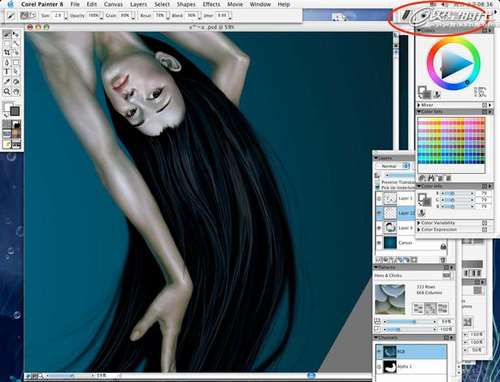Select the Magic Wand tool
The image size is (500, 382).
(16, 44)
